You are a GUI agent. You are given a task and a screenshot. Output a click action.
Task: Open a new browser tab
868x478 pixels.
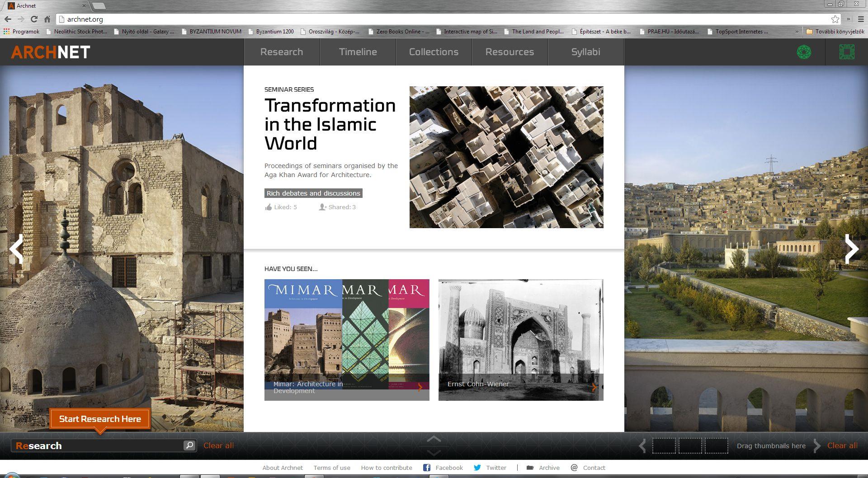click(x=99, y=6)
